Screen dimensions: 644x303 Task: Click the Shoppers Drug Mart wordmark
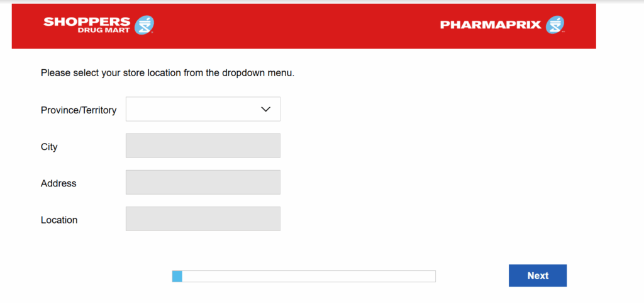(87, 23)
